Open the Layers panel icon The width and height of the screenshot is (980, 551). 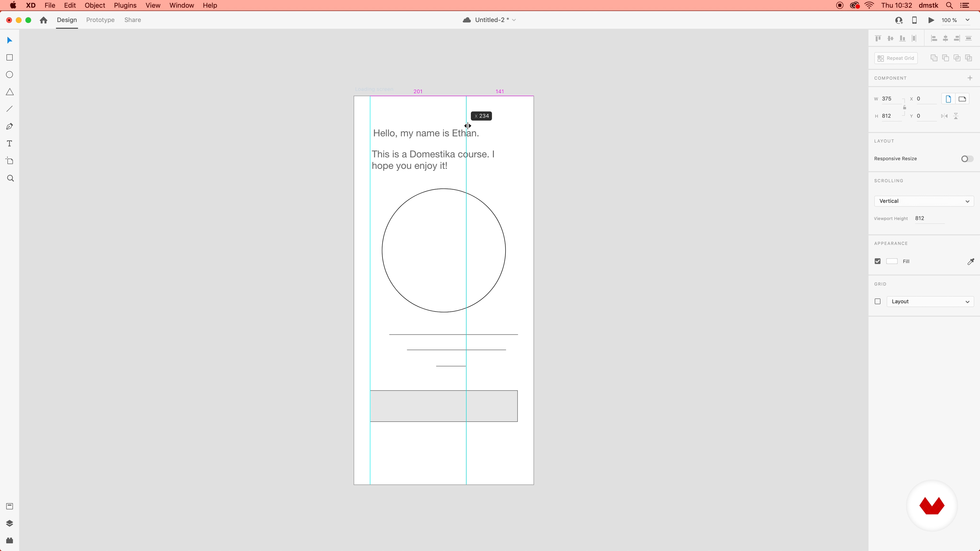click(10, 523)
